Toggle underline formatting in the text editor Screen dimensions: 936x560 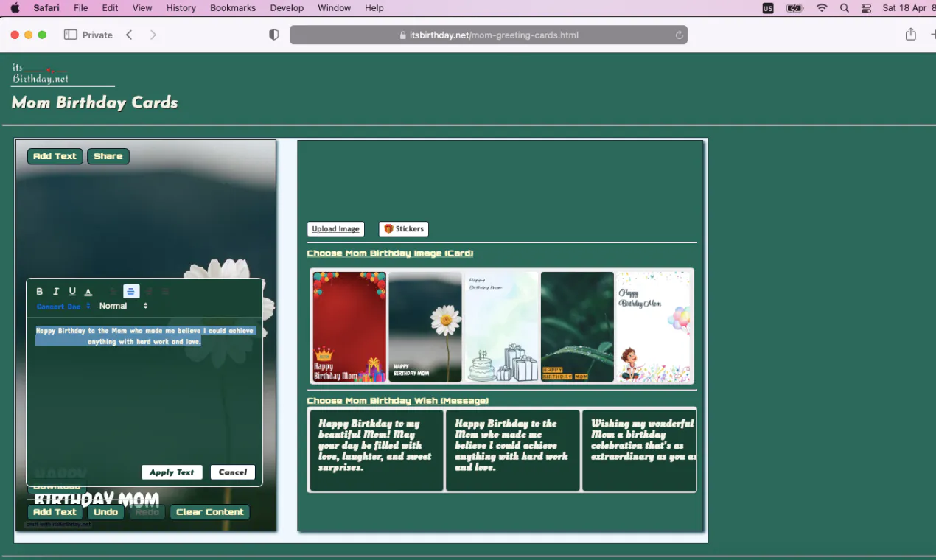(x=72, y=292)
